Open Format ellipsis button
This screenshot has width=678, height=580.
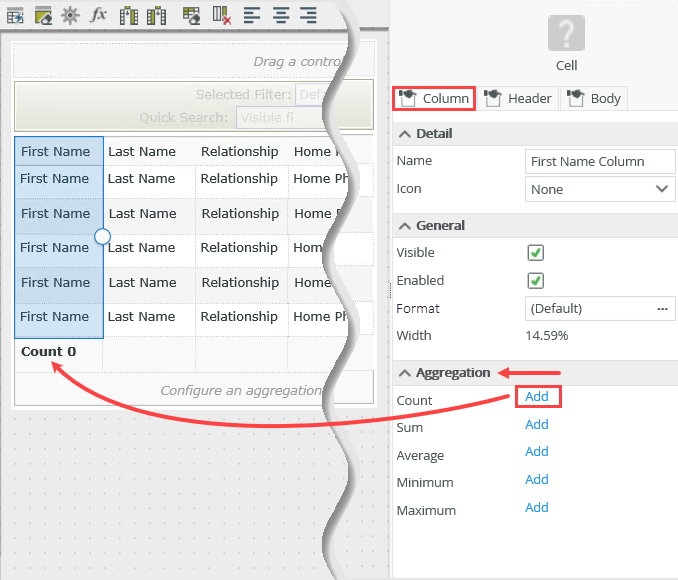point(662,309)
